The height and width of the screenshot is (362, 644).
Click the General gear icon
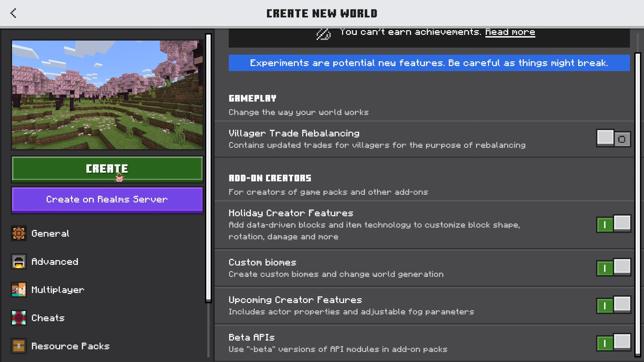coord(19,233)
